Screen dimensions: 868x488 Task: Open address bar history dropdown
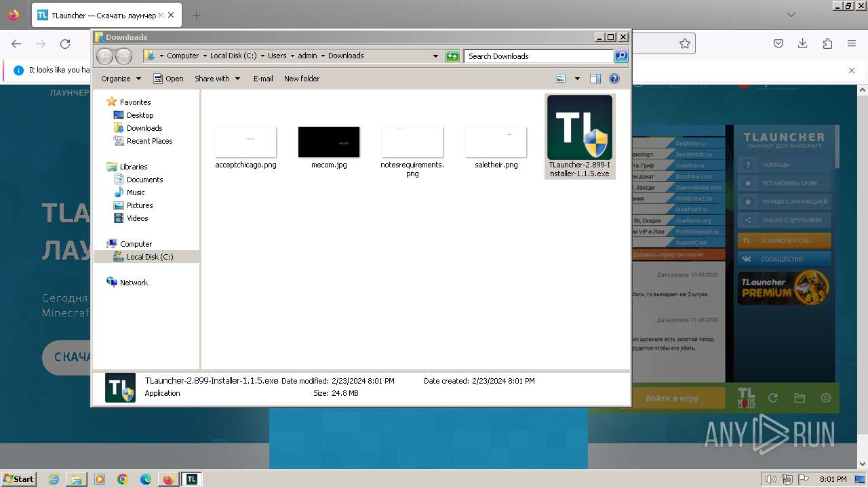[435, 56]
